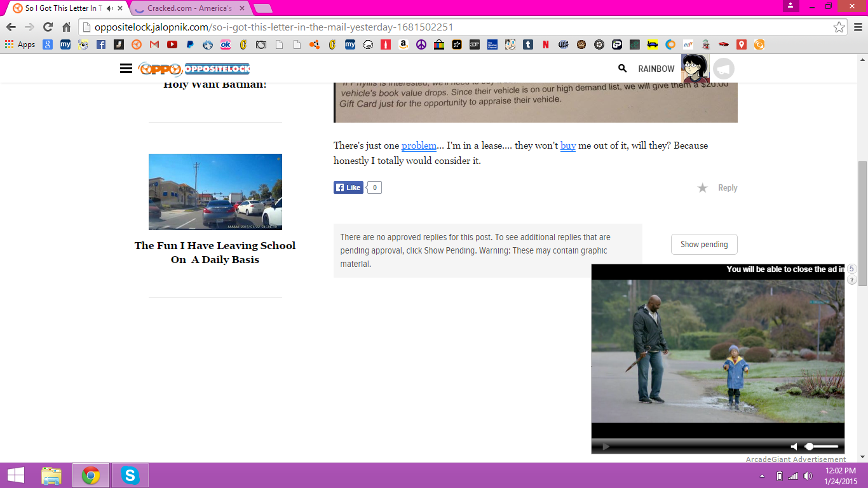868x488 pixels.
Task: Open the Apps bookmarks shortcut
Action: coord(20,44)
